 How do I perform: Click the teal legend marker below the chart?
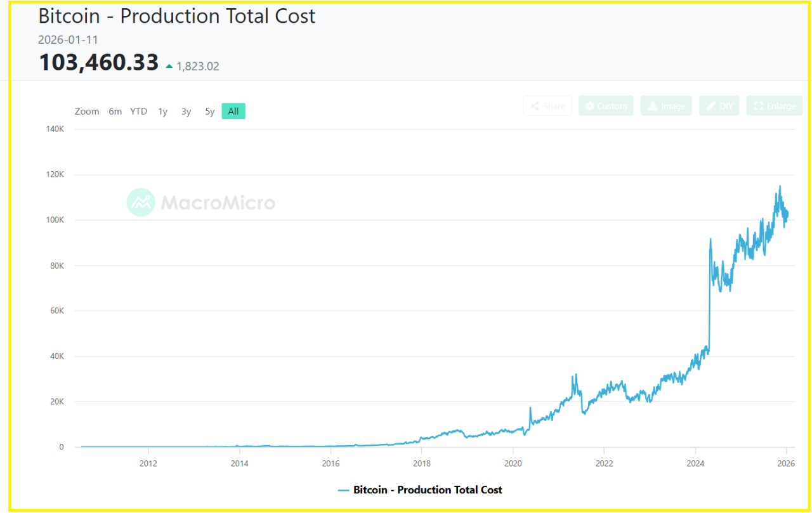[x=343, y=490]
